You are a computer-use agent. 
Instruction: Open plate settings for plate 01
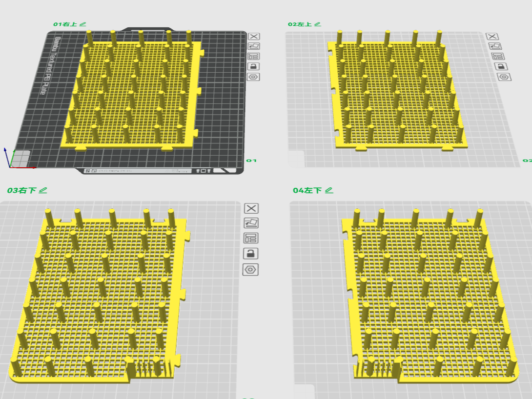(x=254, y=77)
